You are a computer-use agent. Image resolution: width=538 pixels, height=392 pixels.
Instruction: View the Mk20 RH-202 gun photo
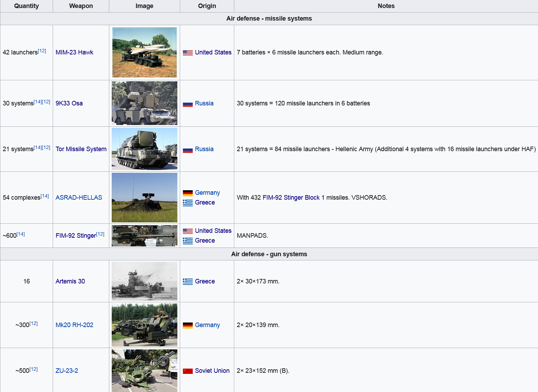pos(145,325)
